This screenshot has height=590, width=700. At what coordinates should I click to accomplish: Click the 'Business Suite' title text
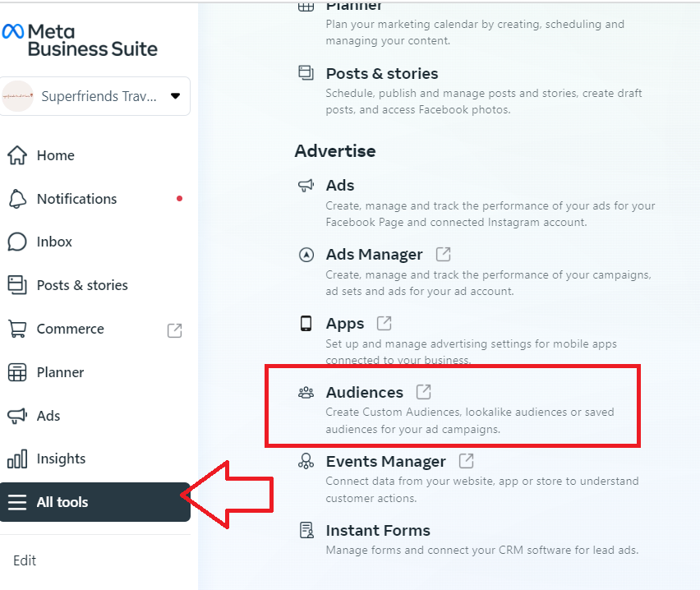point(93,48)
